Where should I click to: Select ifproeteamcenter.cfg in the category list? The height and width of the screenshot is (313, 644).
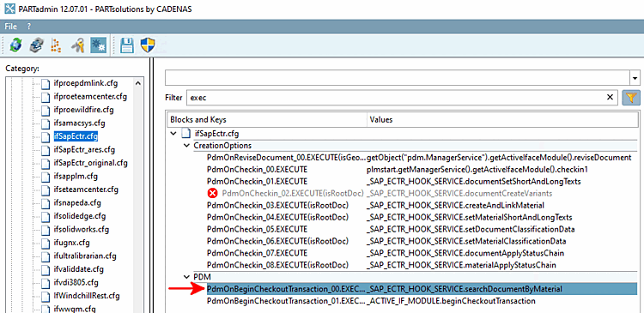click(90, 97)
